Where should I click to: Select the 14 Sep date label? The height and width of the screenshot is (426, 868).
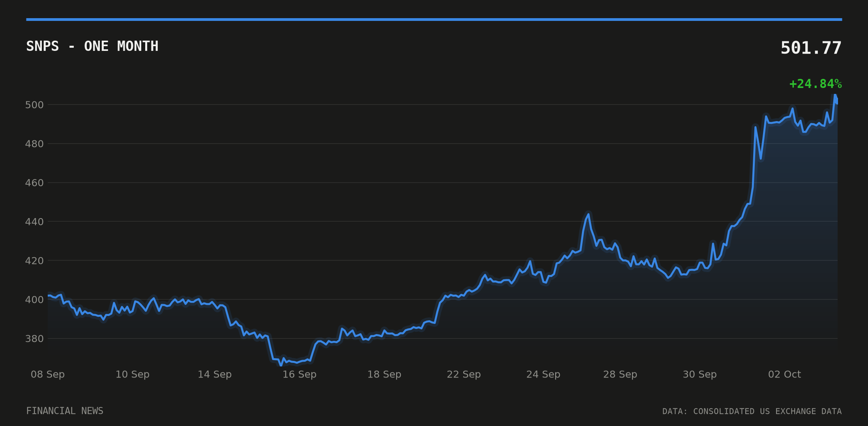point(215,374)
